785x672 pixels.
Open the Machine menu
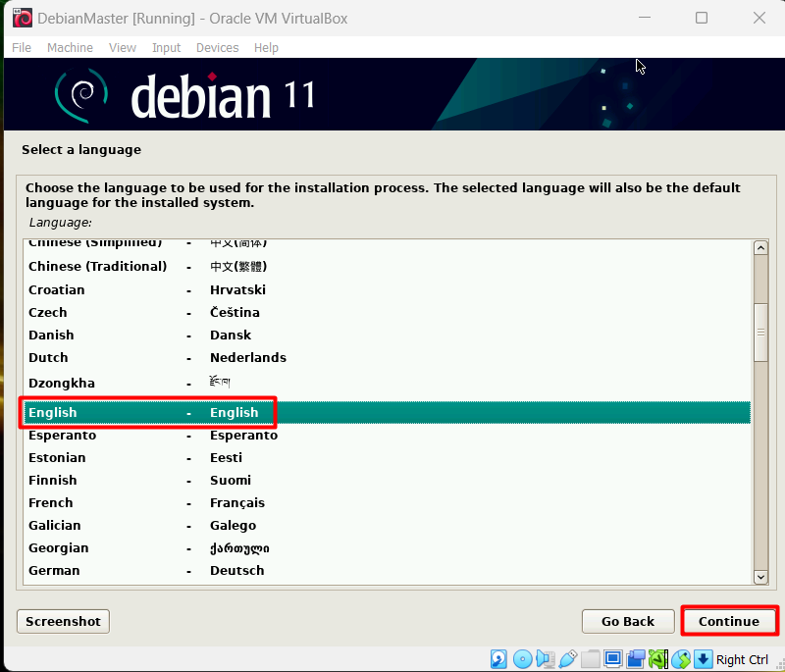(x=70, y=47)
